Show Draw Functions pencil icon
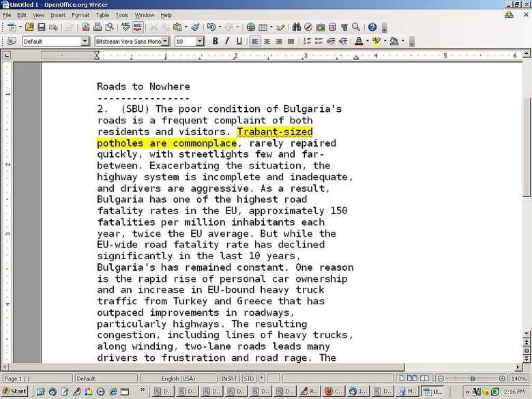 tap(280, 27)
